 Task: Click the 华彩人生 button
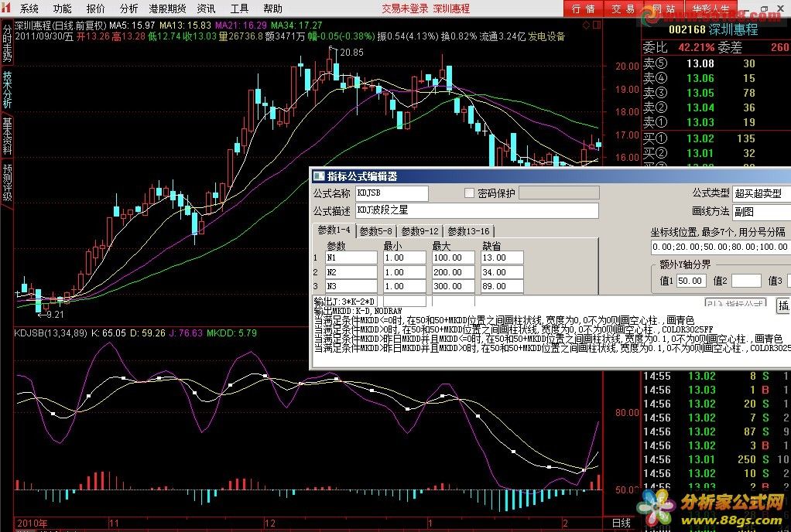711,9
